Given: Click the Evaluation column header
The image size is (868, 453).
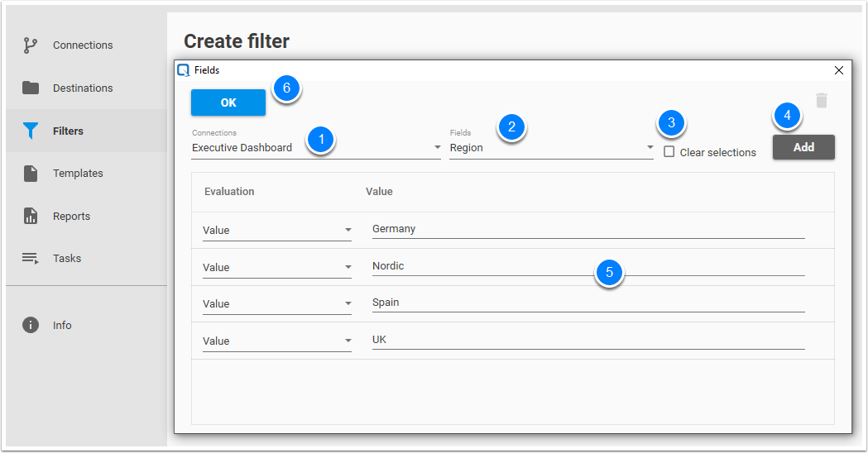Looking at the screenshot, I should (x=229, y=192).
